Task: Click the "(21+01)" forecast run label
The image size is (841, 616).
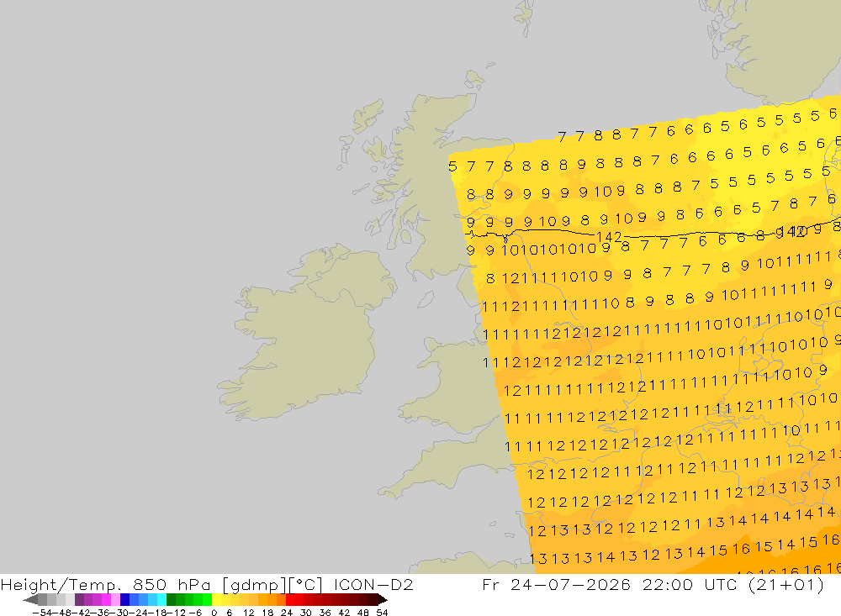Action: click(x=786, y=584)
